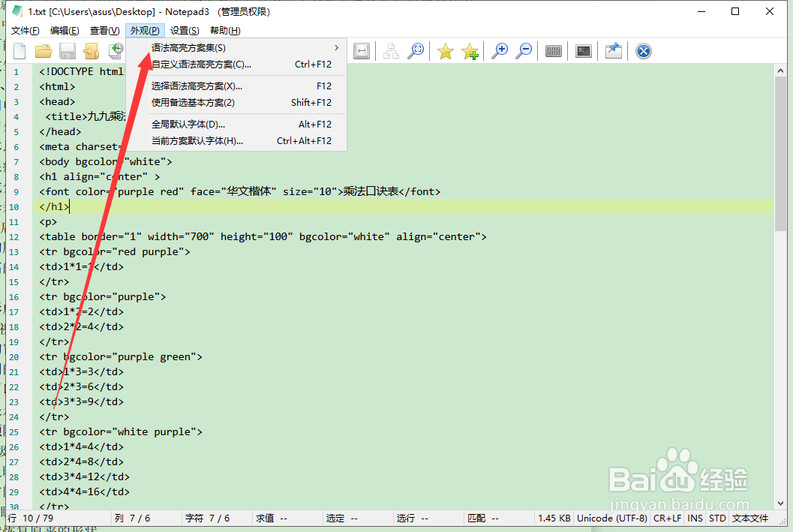The height and width of the screenshot is (532, 793).
Task: Click the 求值 status bar field
Action: 287,518
